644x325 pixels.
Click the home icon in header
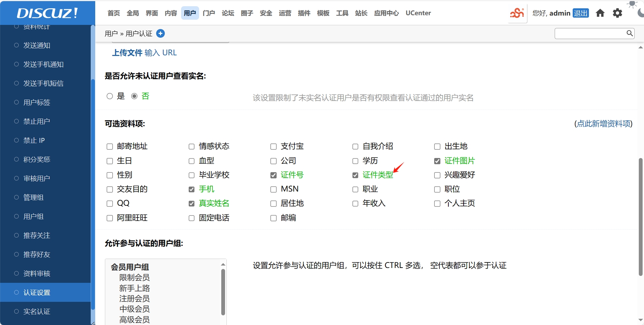600,13
